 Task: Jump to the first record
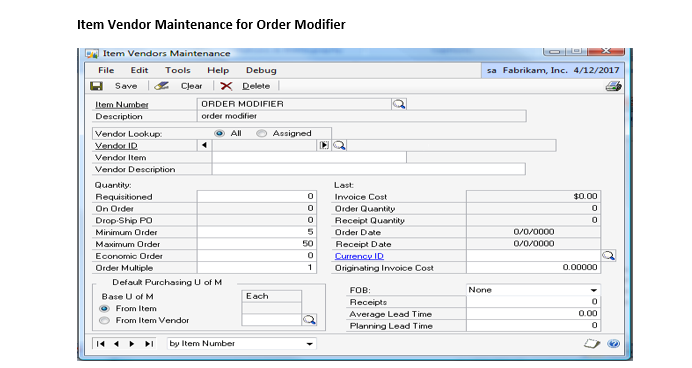point(100,344)
